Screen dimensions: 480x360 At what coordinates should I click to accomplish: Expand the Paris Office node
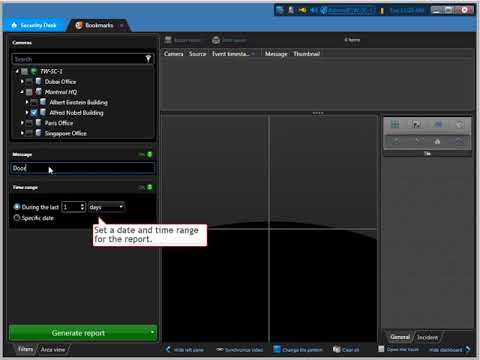click(22, 123)
